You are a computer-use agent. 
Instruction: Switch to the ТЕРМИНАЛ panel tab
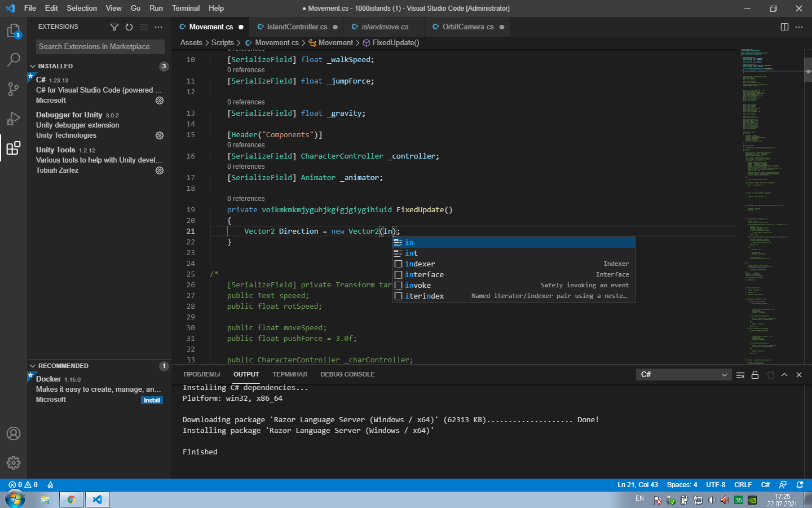(x=290, y=375)
